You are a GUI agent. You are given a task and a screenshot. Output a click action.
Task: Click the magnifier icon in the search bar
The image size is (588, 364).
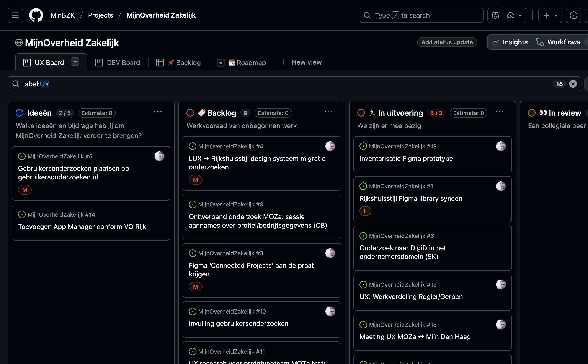tap(16, 84)
